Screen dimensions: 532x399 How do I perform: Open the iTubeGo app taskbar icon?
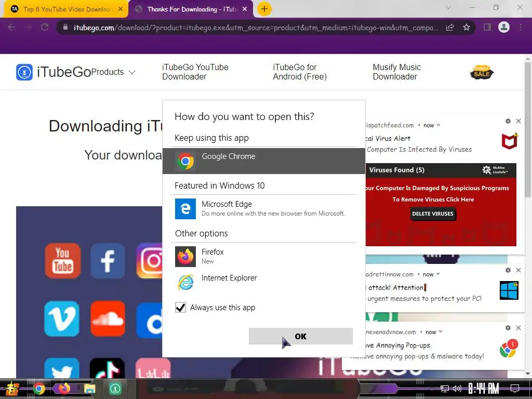click(x=115, y=389)
